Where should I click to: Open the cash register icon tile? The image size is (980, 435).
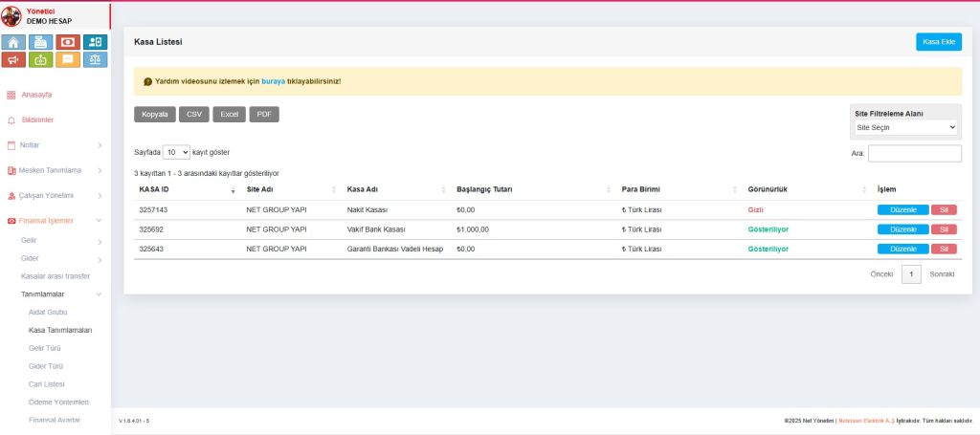[41, 42]
